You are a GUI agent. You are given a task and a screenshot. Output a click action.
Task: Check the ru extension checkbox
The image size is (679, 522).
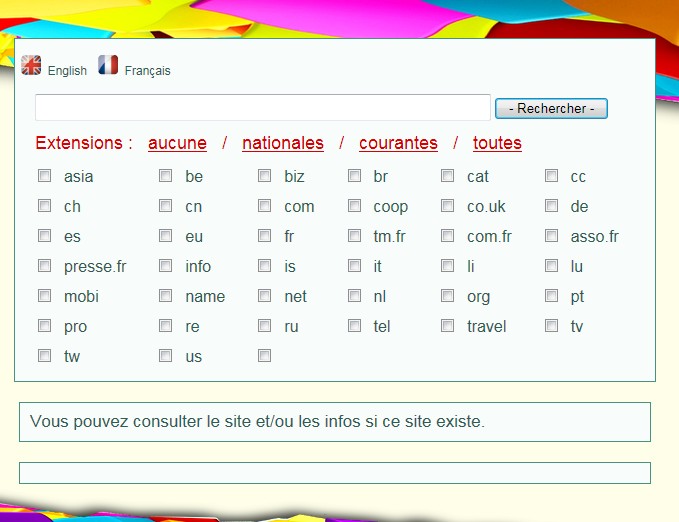(x=265, y=326)
